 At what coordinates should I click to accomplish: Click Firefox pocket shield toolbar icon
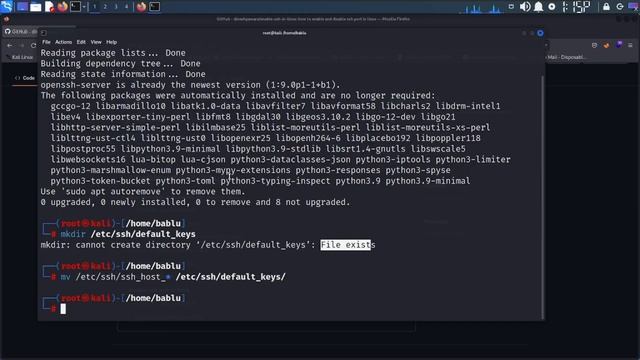click(594, 45)
